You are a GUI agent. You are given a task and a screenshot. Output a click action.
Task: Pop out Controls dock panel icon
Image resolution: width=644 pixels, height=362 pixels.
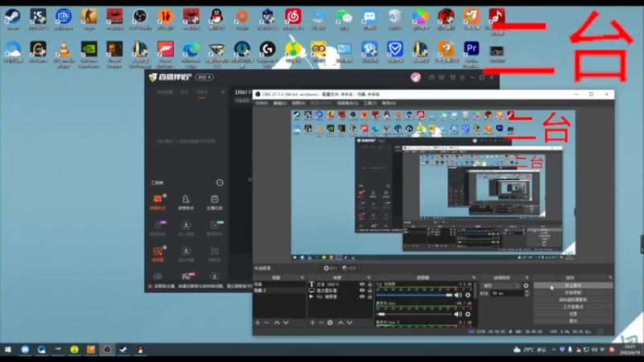coord(610,278)
